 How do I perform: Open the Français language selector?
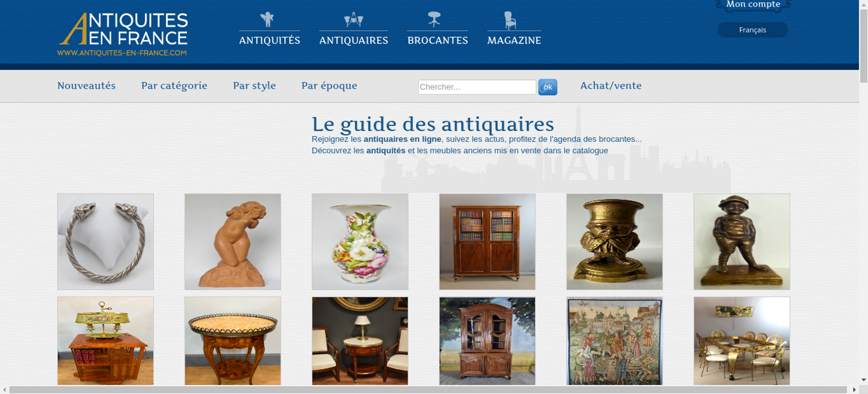pos(753,30)
